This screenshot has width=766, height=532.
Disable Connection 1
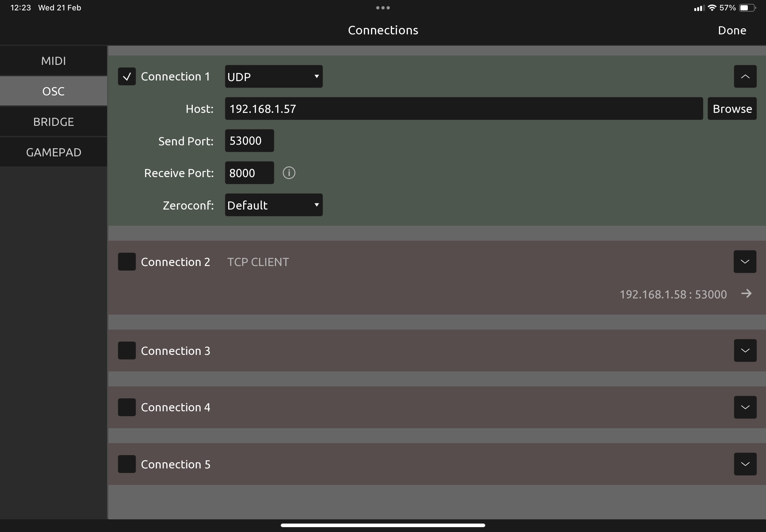(x=127, y=76)
